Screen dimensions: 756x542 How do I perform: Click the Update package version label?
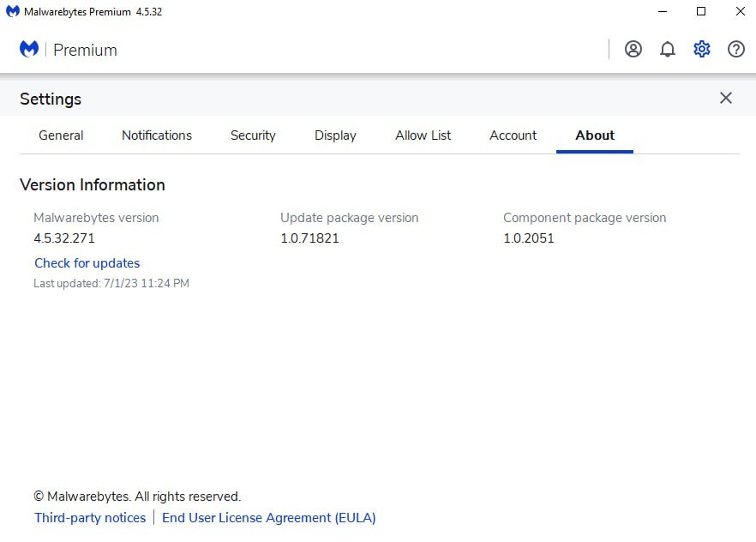(349, 218)
